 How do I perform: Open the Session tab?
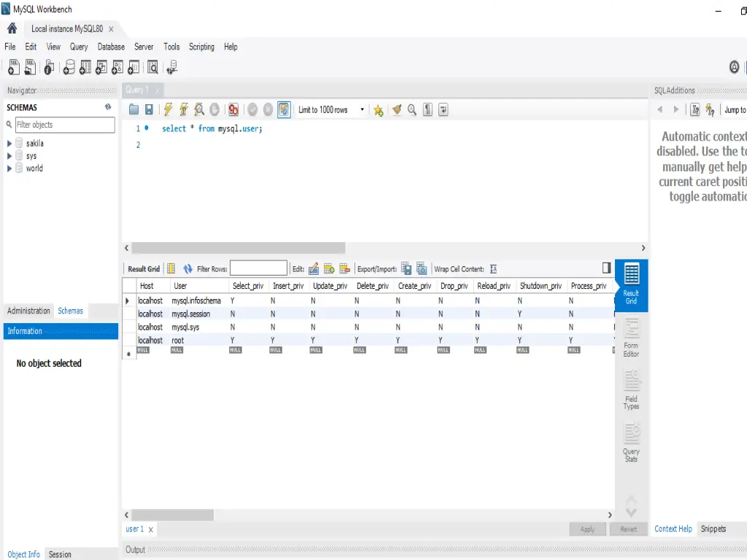[x=60, y=554]
